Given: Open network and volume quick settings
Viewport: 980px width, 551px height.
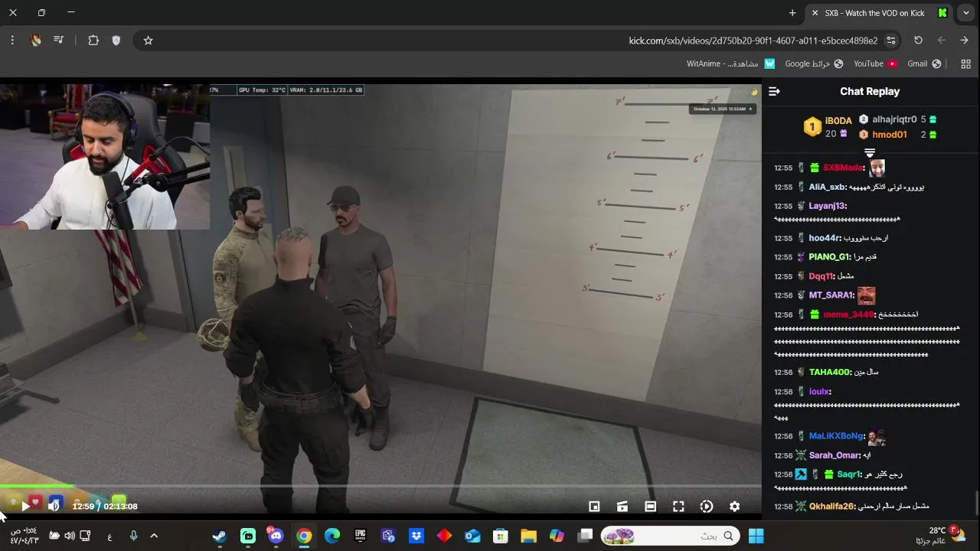Looking at the screenshot, I should [70, 536].
